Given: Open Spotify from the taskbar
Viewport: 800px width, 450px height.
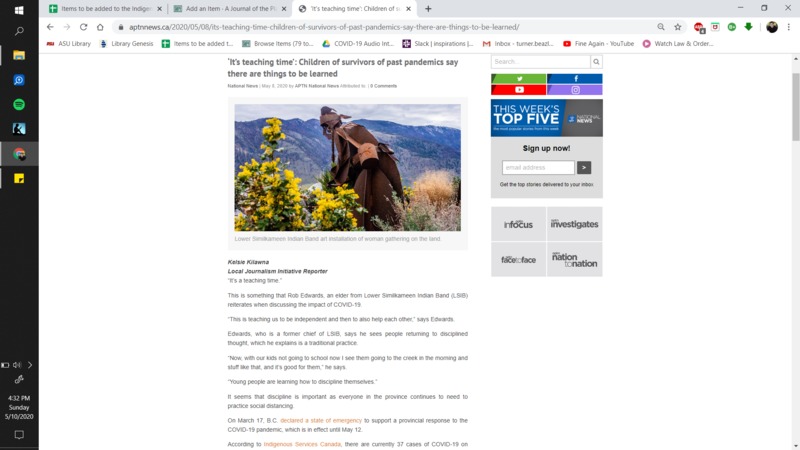Looking at the screenshot, I should tap(19, 105).
